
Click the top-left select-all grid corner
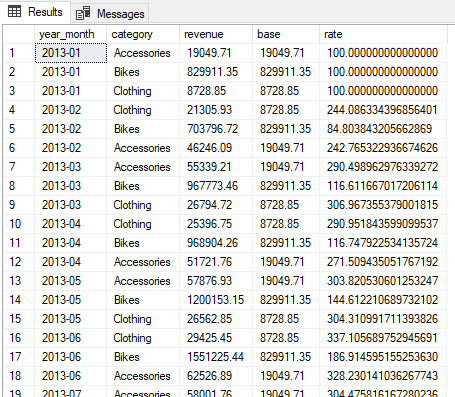pos(19,34)
